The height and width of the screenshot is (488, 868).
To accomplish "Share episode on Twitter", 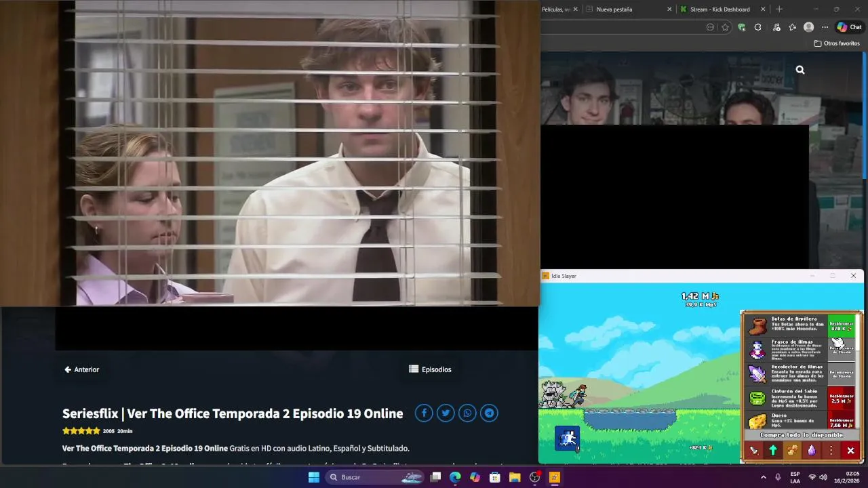I will 446,413.
